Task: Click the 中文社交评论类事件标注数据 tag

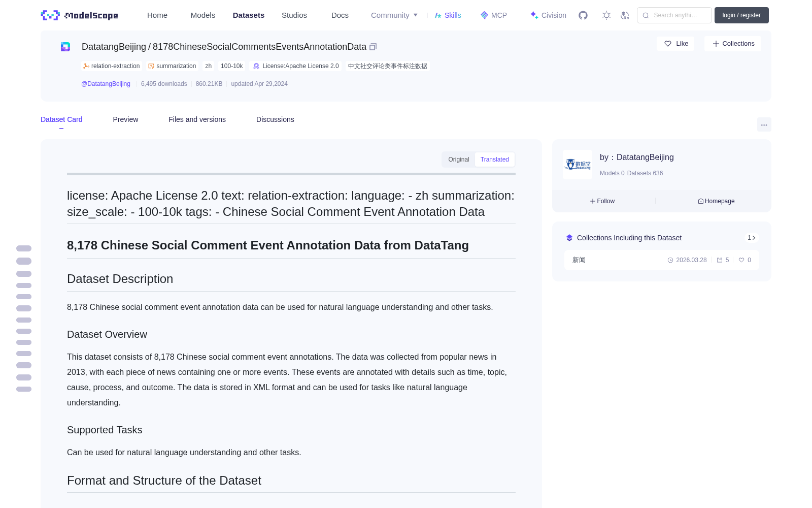Action: tap(388, 66)
